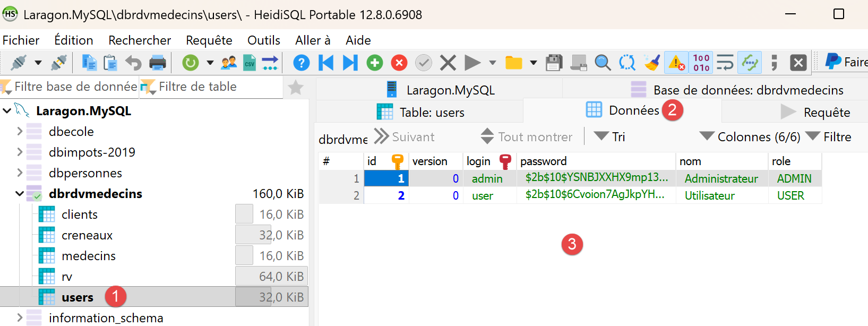
Task: Expand the information_schema node
Action: point(20,318)
